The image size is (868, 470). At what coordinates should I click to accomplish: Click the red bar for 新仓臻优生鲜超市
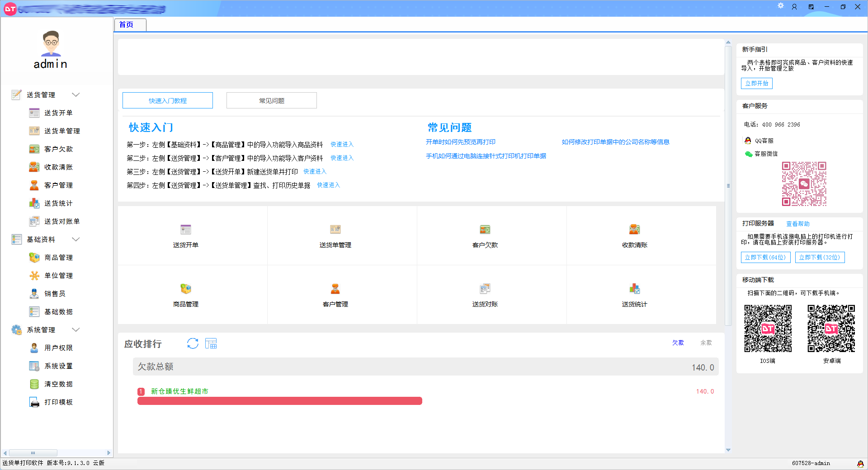[280, 401]
